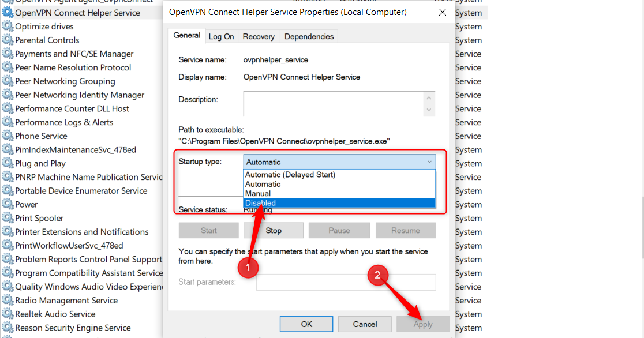This screenshot has width=644, height=338.
Task: Select the Optimize drives service name
Action: pos(44,27)
